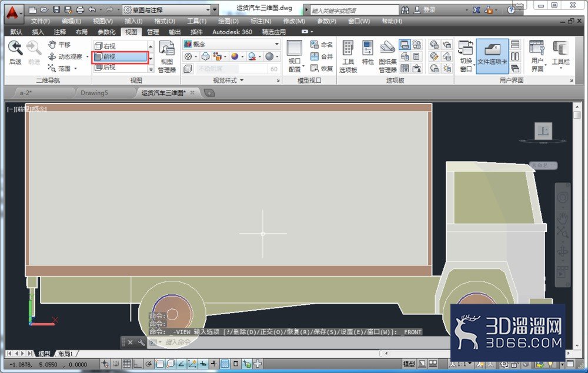Open the 动态观察 dropdown arrow
The height and width of the screenshot is (373, 588).
(x=88, y=57)
